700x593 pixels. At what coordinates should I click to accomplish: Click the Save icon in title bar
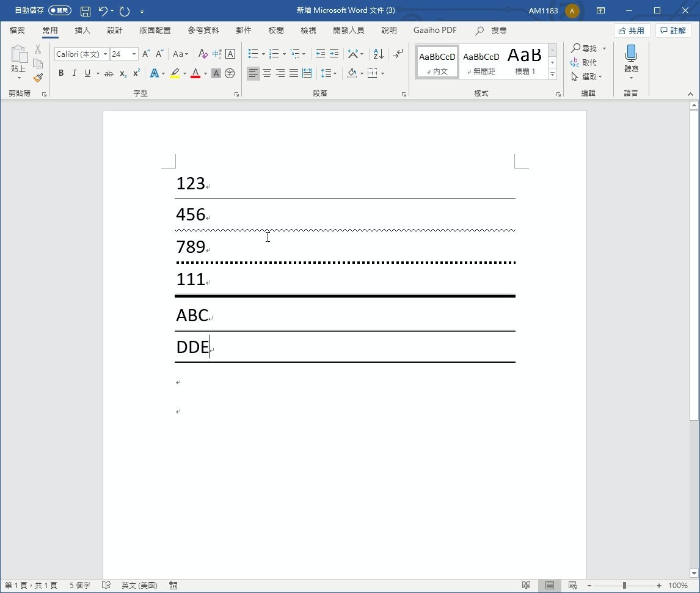click(x=86, y=11)
